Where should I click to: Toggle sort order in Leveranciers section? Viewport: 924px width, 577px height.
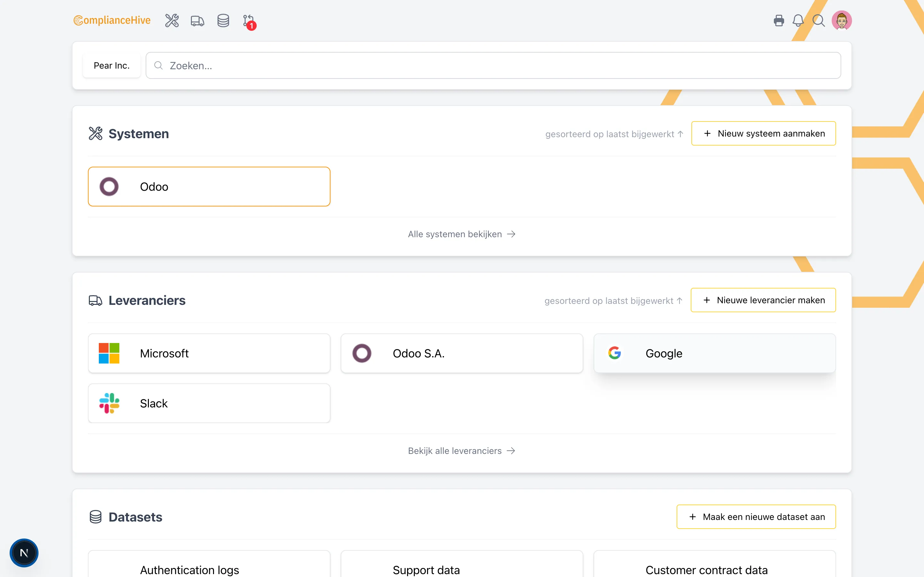[x=613, y=301]
